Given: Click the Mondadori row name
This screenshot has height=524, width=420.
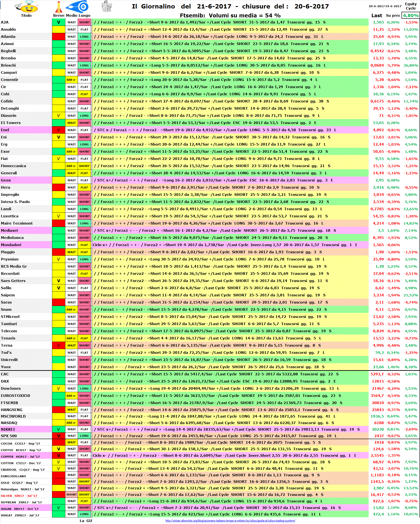Looking at the screenshot, I should pos(11,245).
